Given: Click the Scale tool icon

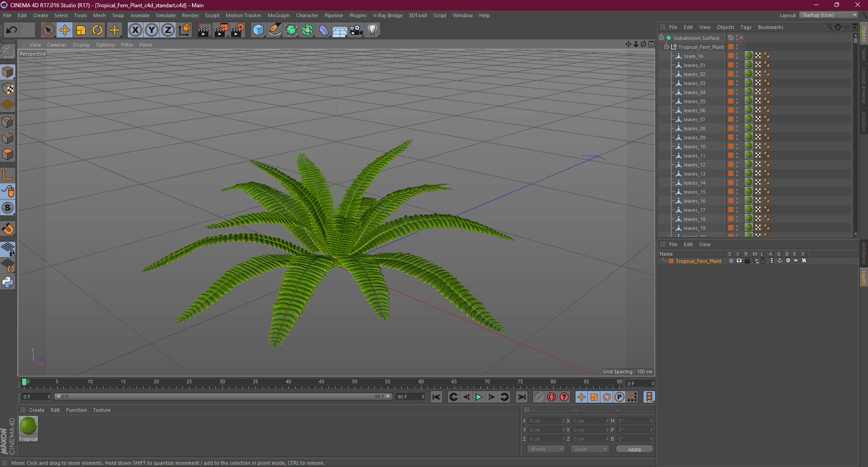Looking at the screenshot, I should pyautogui.click(x=81, y=30).
